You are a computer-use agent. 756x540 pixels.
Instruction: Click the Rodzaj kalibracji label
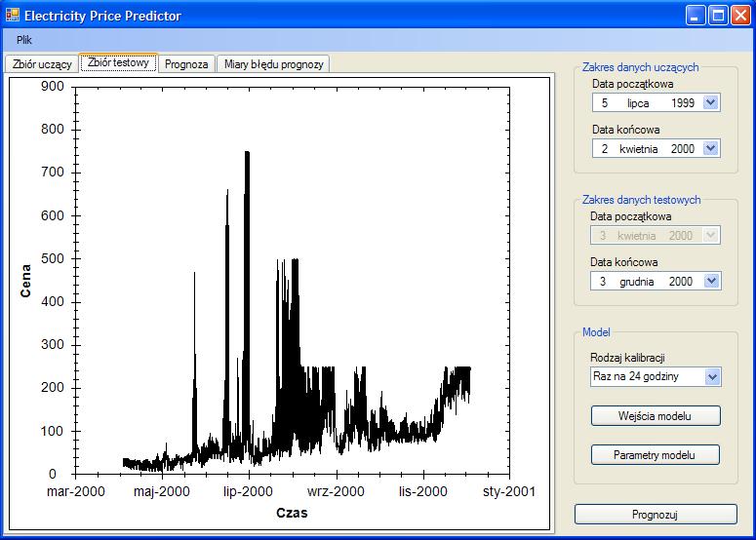point(627,358)
